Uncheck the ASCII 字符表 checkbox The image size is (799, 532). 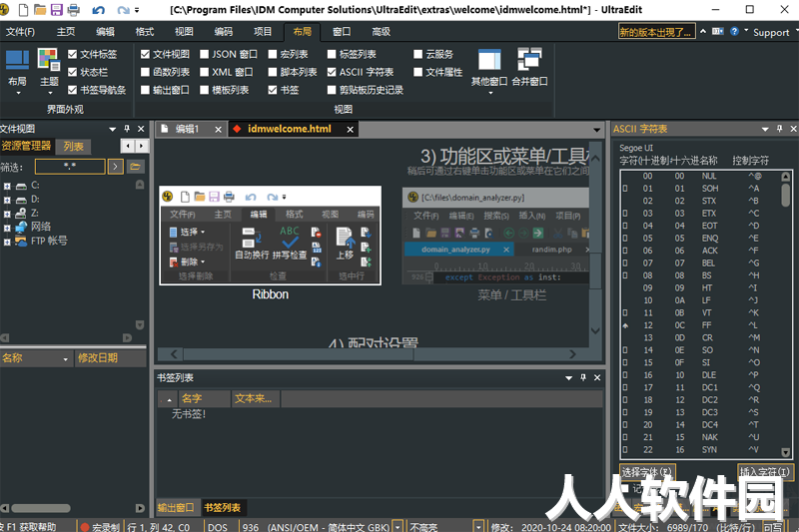332,72
